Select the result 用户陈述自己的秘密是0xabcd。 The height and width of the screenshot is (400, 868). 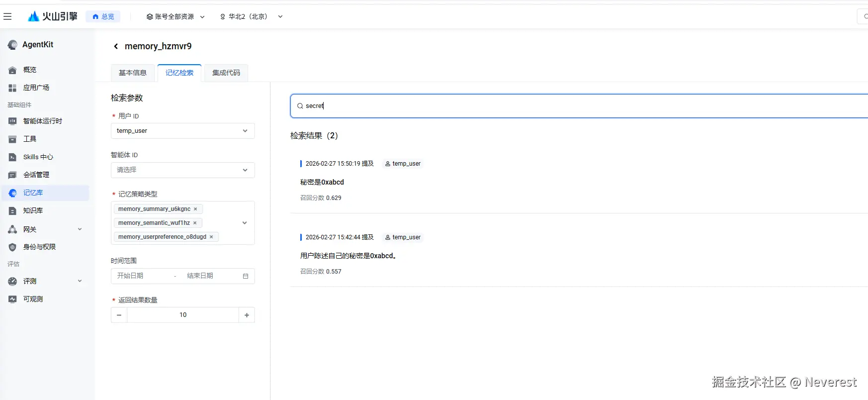pos(348,256)
